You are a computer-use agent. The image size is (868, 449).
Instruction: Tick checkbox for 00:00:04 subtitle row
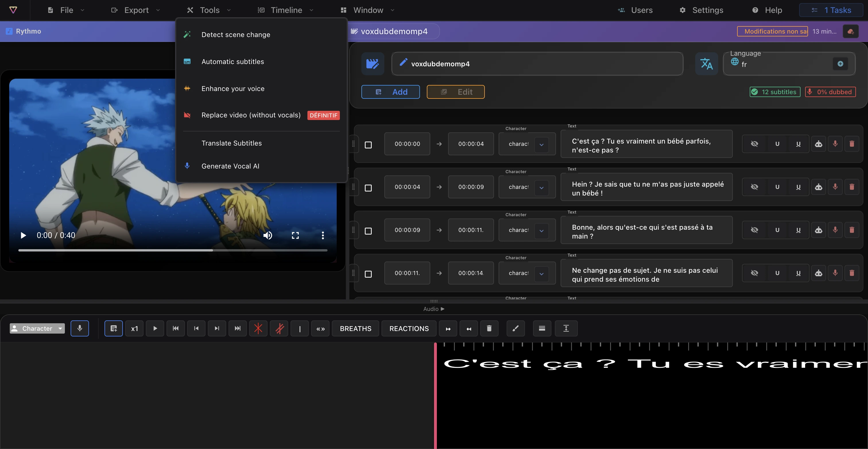(368, 188)
